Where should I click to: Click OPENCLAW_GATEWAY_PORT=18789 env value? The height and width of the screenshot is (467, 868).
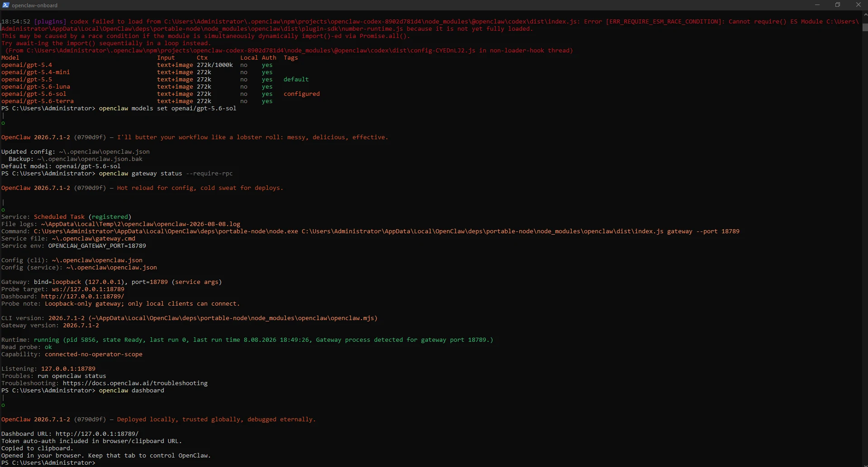(x=97, y=246)
